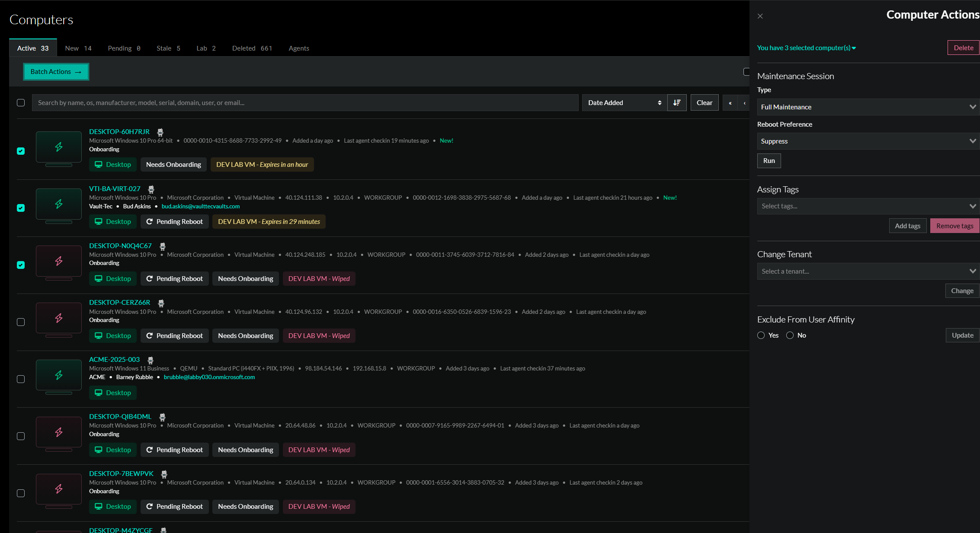Click Desktop tag on DESKTOP-60H7RJR row
The width and height of the screenshot is (980, 533).
point(113,165)
